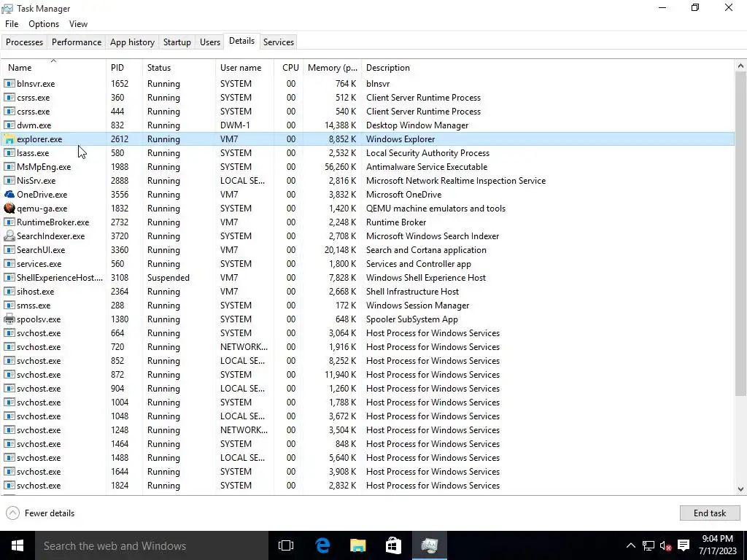
Task: Click the RuntimeBroker.exe process icon
Action: point(9,222)
